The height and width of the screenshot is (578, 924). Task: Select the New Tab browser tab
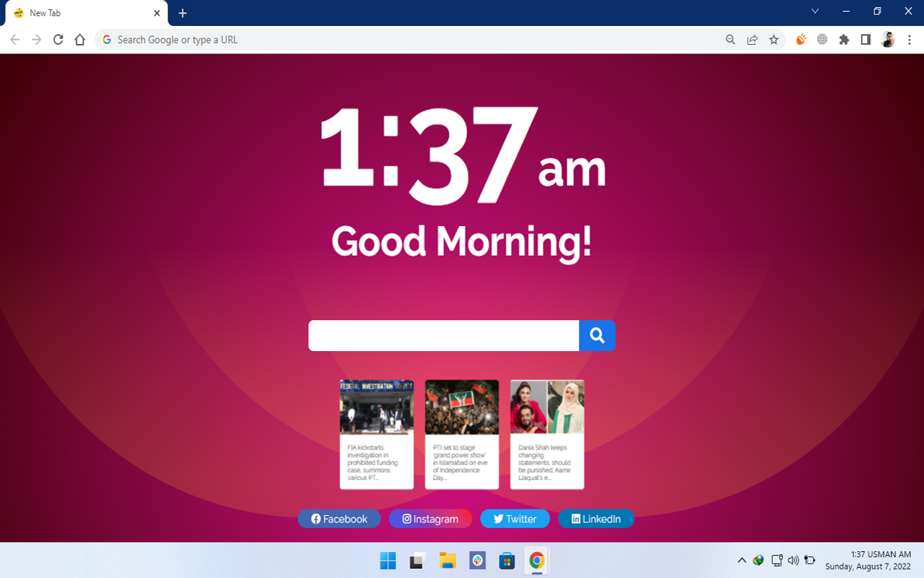tap(87, 13)
